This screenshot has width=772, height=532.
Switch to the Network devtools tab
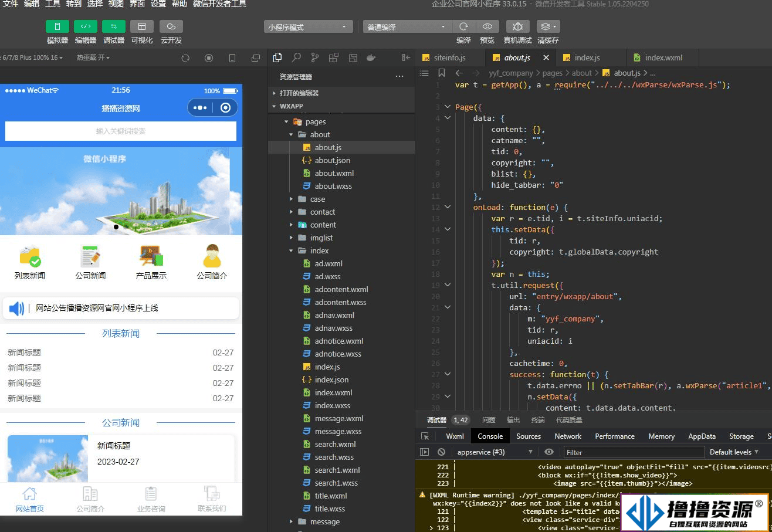tap(568, 436)
